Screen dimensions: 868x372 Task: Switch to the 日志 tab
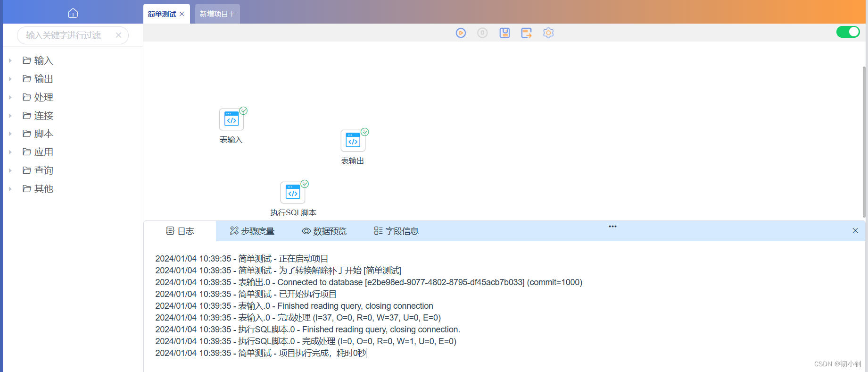(x=180, y=231)
